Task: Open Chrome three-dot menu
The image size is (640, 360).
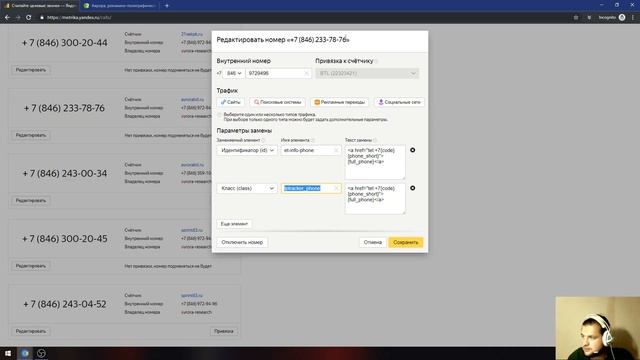Action: [x=633, y=18]
